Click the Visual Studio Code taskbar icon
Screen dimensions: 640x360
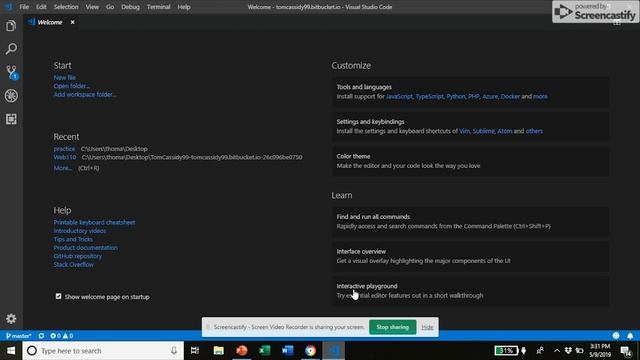click(333, 351)
